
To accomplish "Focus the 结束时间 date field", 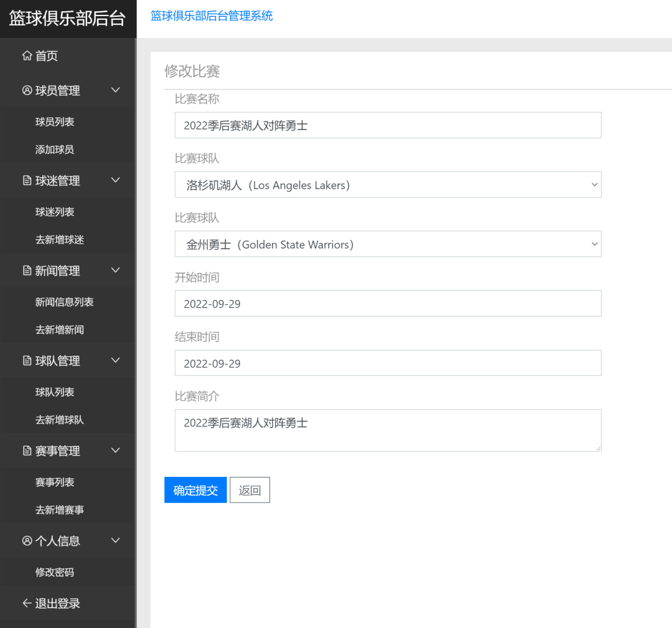I will coord(388,363).
